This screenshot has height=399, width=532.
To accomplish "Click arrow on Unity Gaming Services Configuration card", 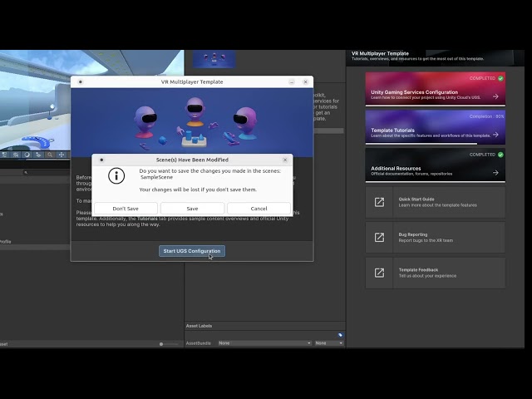I will click(495, 96).
